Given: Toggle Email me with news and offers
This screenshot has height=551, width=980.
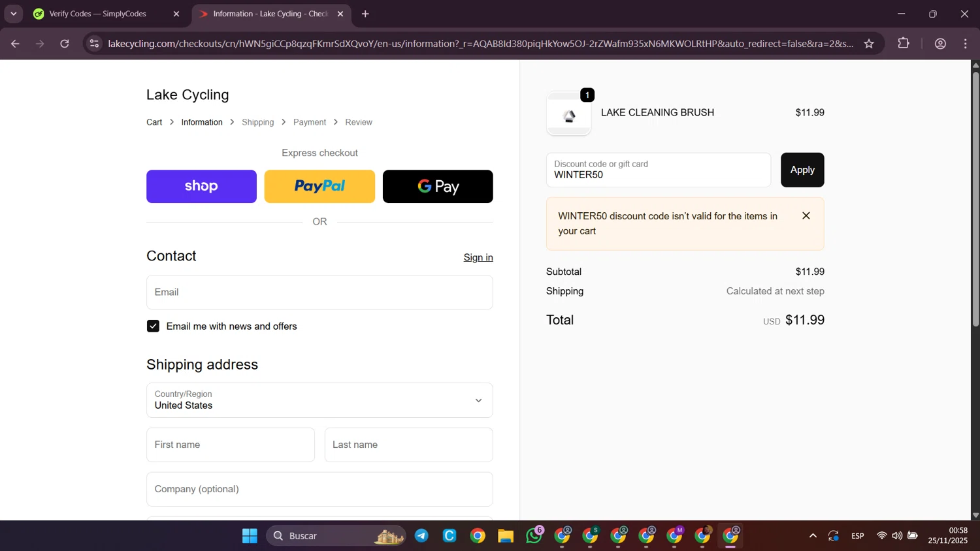Looking at the screenshot, I should pos(153,326).
